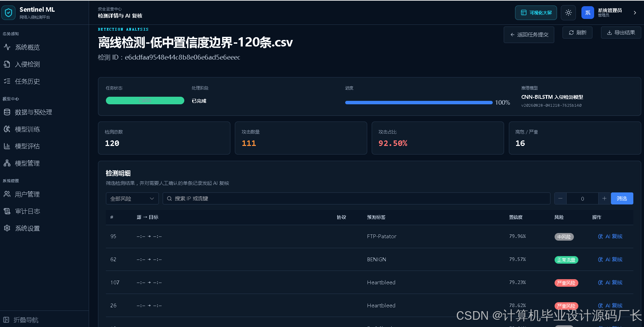Screen dimensions: 644x327
Task: Open 审计日志 page
Action: pyautogui.click(x=28, y=211)
